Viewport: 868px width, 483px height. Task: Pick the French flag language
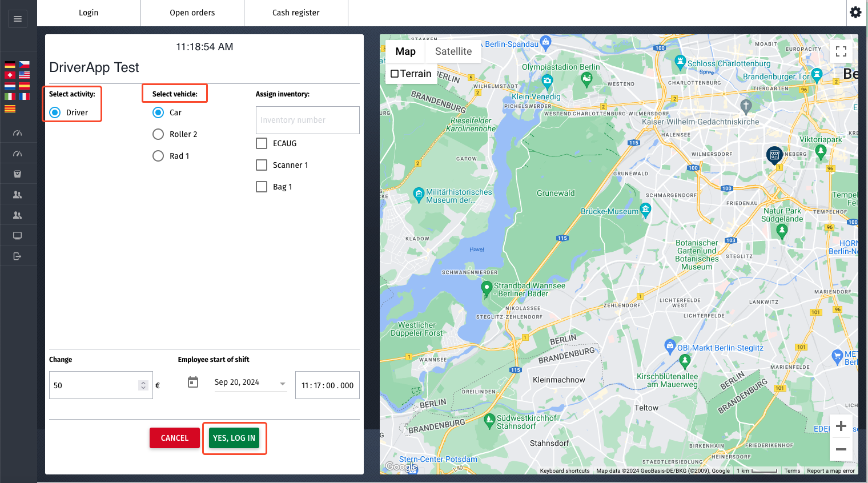point(24,96)
